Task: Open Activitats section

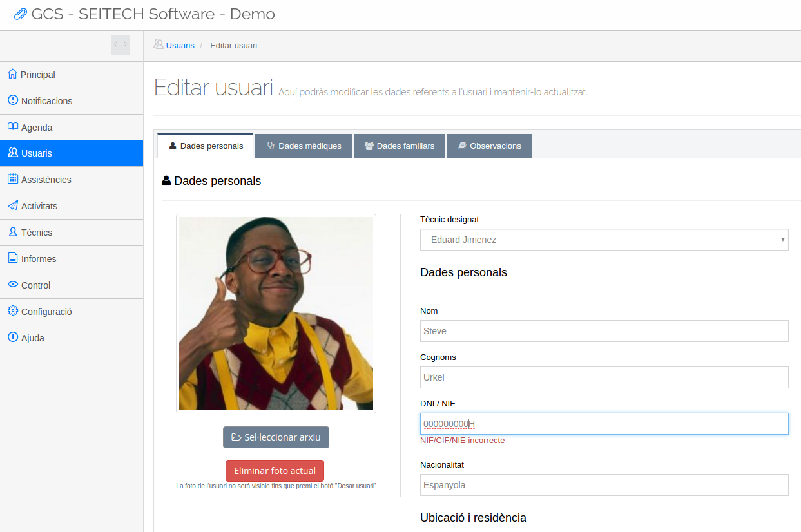Action: tap(72, 206)
